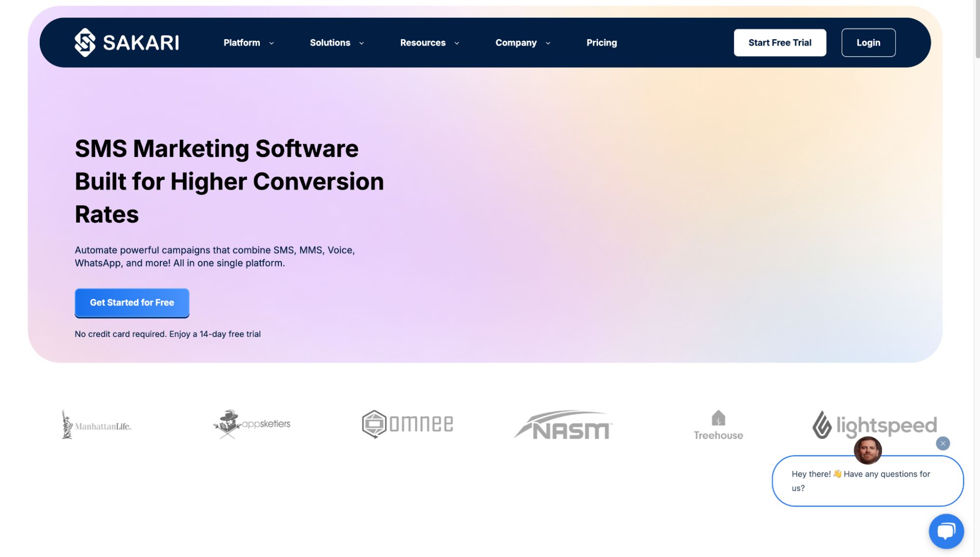Image resolution: width=980 pixels, height=557 pixels.
Task: Click the chat agent avatar photo
Action: [x=868, y=450]
